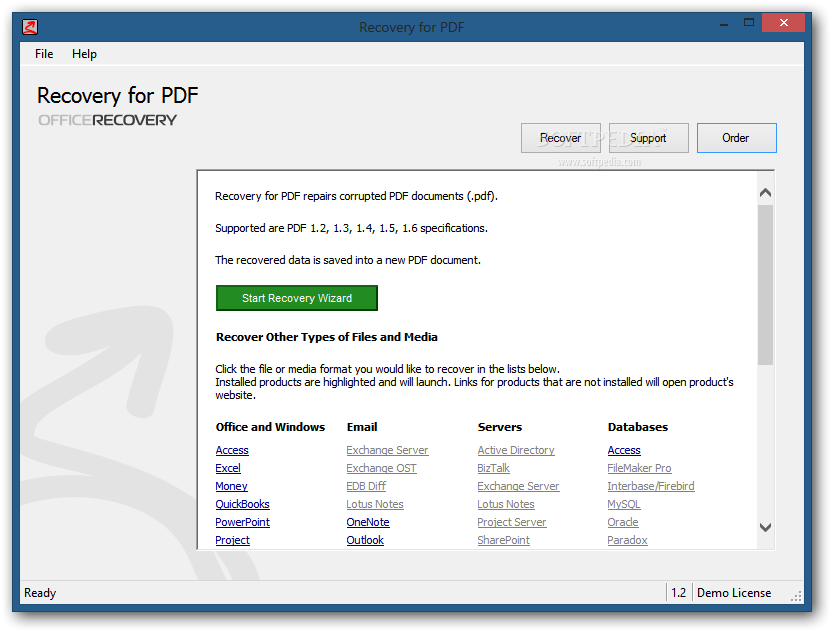Viewport: 832px width, 632px height.
Task: Click the scrollbar up arrow
Action: coord(765,193)
